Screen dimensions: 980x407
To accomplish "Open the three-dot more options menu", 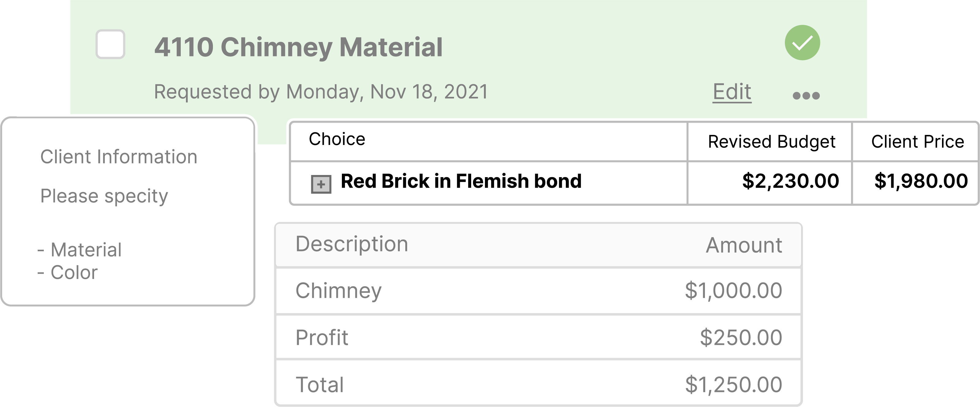I will pyautogui.click(x=806, y=95).
